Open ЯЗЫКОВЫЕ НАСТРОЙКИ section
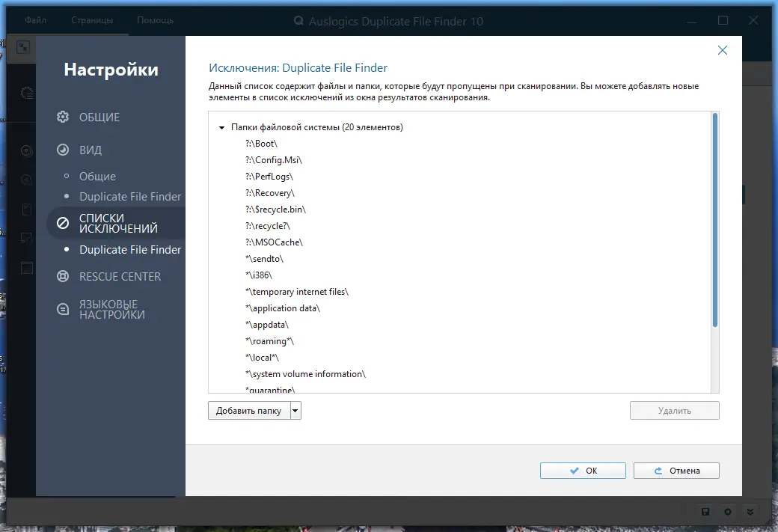Screen dimensions: 778x532 [112, 310]
